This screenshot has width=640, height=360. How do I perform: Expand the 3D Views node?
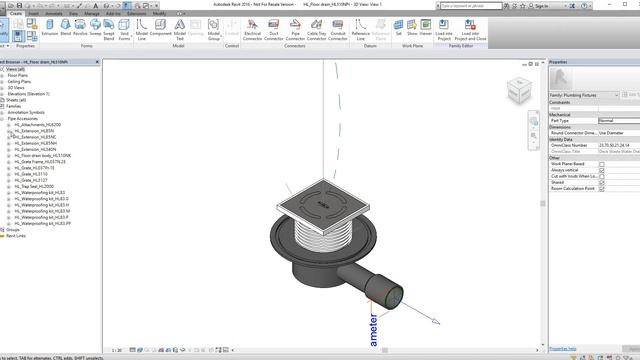point(2,88)
